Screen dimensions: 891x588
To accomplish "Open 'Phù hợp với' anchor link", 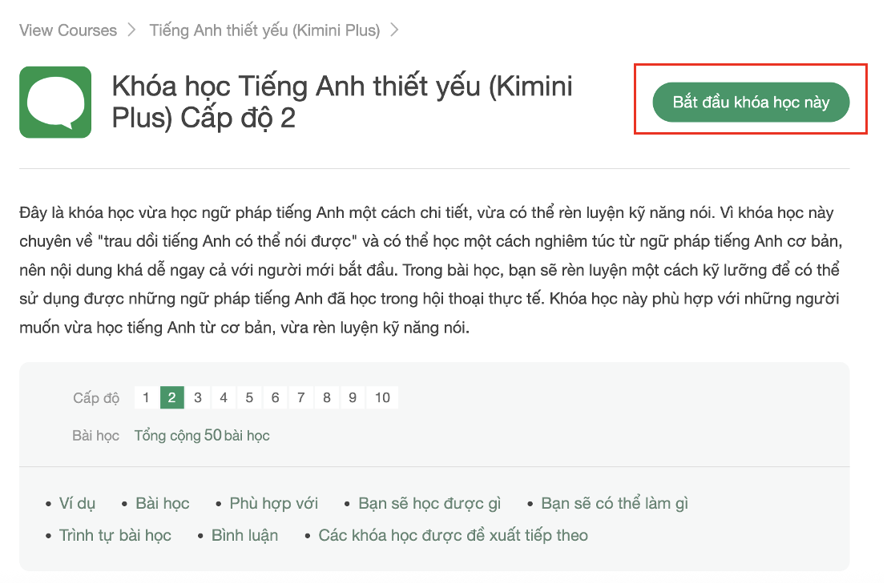I will pos(273,504).
